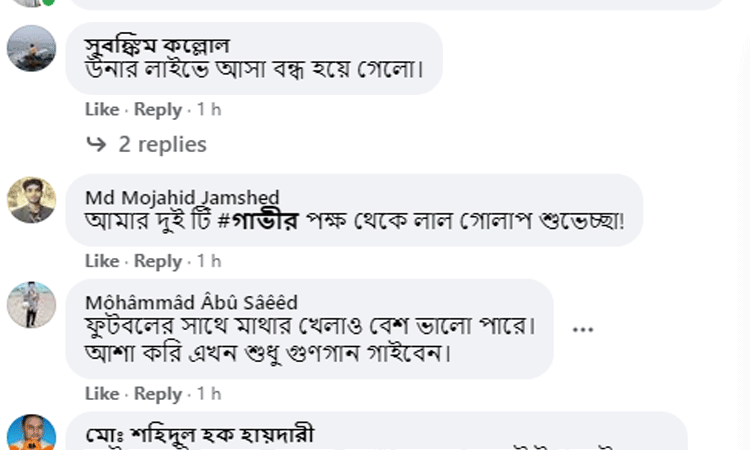Reply to সুবঙ্কিম কল্লোল's comment
The height and width of the screenshot is (450, 750).
point(158,110)
